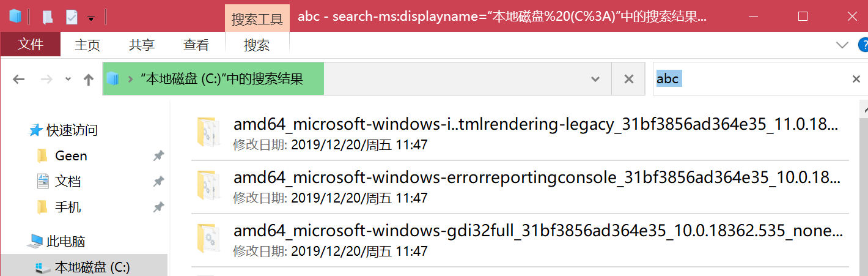Select the 搜索 ribbon tab
Image resolution: width=868 pixels, height=276 pixels.
(257, 45)
